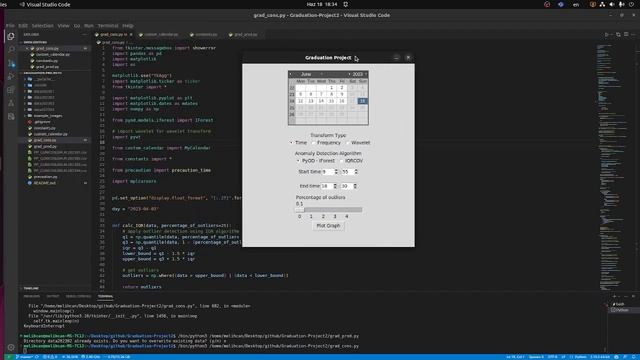The height and width of the screenshot is (360, 640).
Task: Click next year arrow after 2023
Action: click(366, 74)
